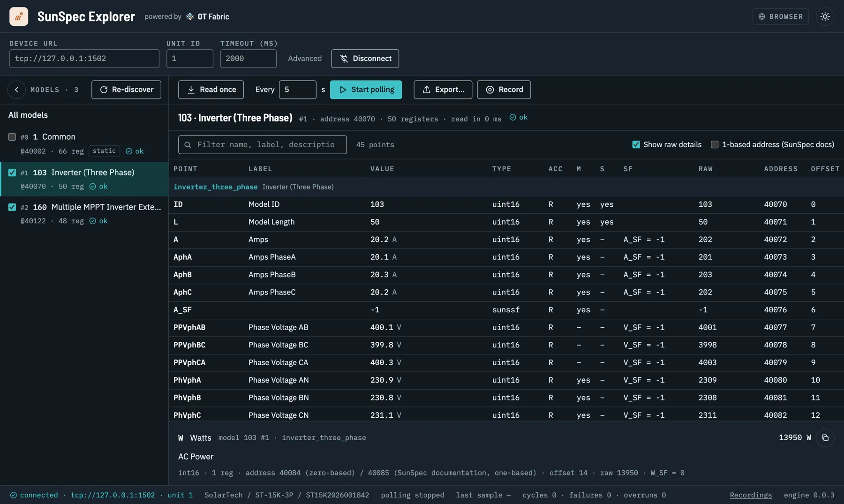Focus the Device URL input field

click(x=84, y=59)
